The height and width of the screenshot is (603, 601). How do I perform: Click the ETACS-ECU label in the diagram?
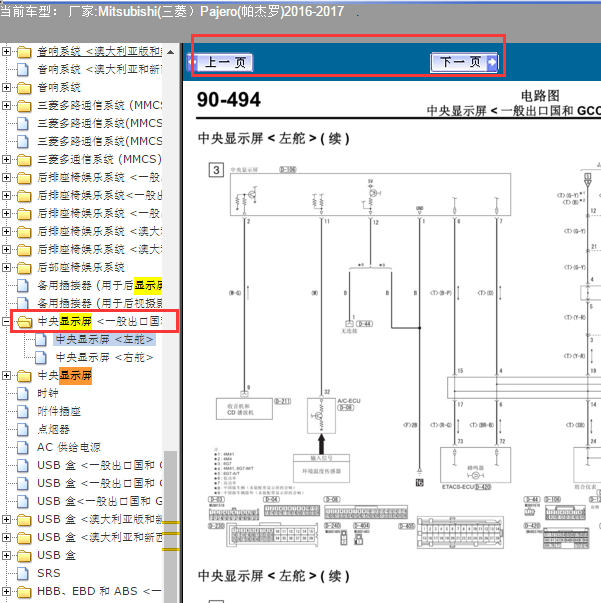click(x=458, y=487)
